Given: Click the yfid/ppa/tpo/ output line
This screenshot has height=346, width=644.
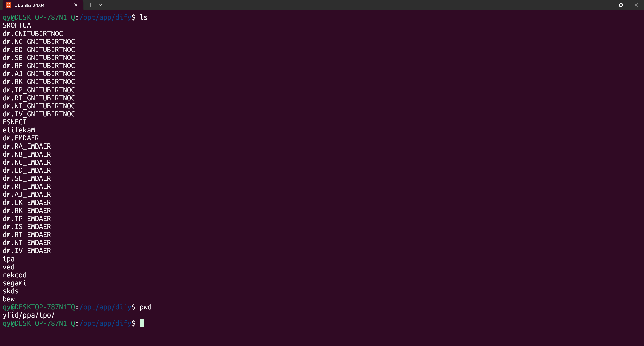Looking at the screenshot, I should coord(29,315).
